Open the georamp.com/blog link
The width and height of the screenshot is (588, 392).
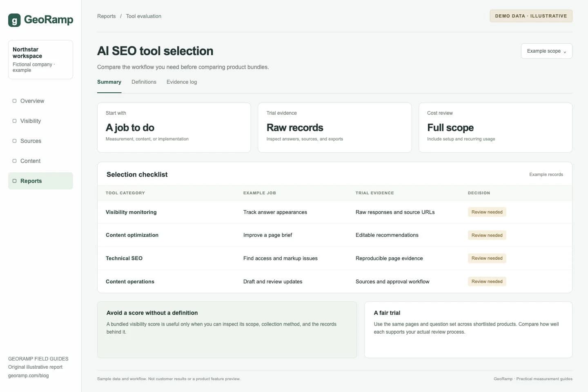click(x=28, y=376)
